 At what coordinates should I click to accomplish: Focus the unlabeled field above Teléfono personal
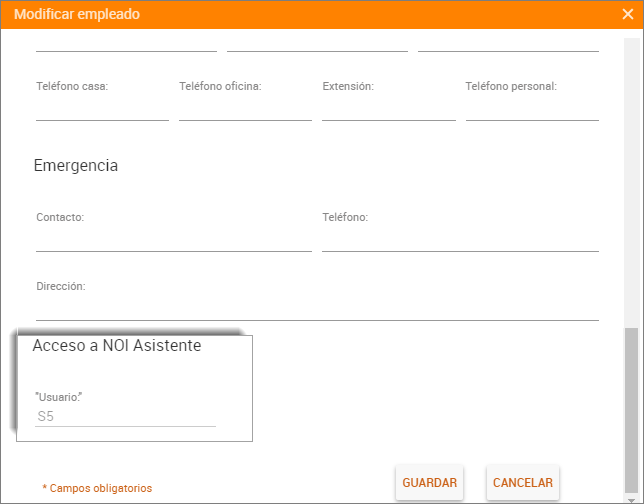click(508, 42)
